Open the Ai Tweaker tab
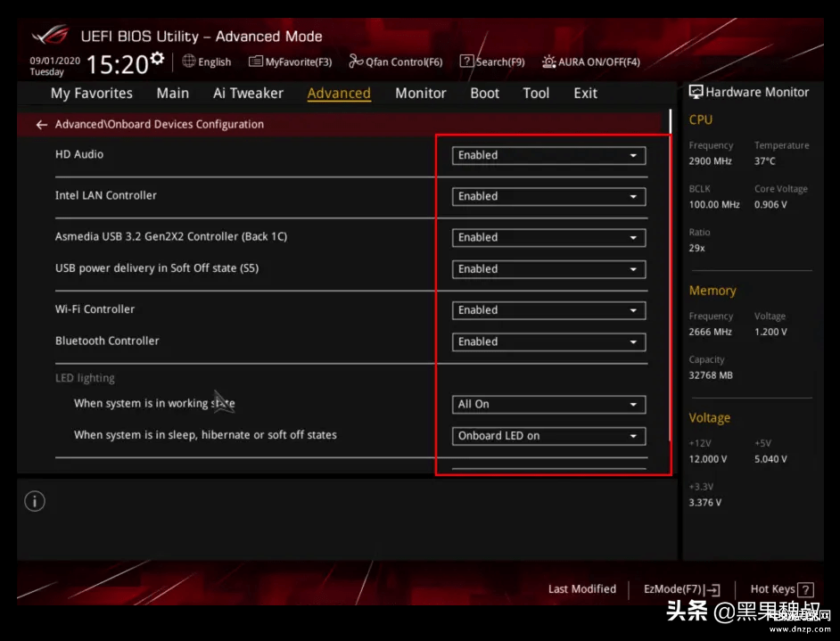This screenshot has width=840, height=641. click(248, 94)
